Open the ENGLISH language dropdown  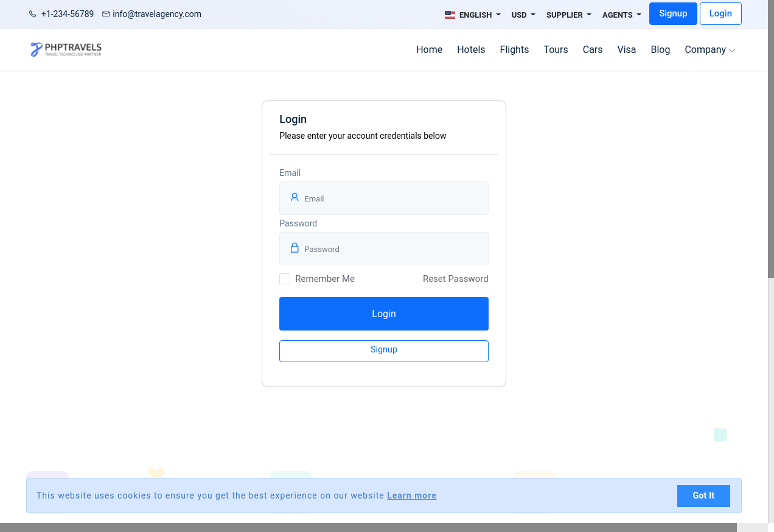[x=475, y=15]
